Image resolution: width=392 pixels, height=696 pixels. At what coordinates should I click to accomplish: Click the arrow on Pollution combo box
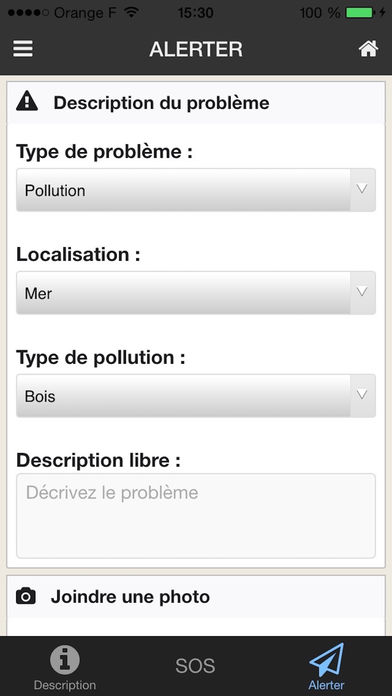pos(363,190)
